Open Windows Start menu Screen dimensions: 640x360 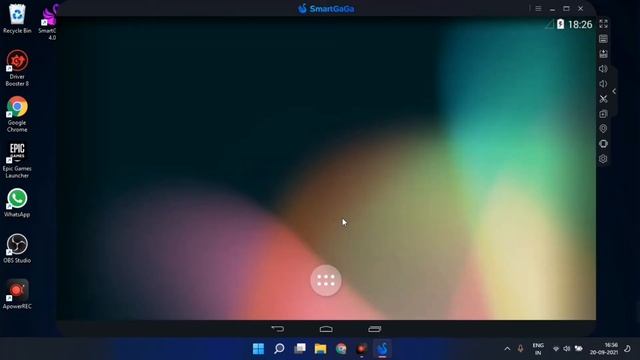click(258, 349)
